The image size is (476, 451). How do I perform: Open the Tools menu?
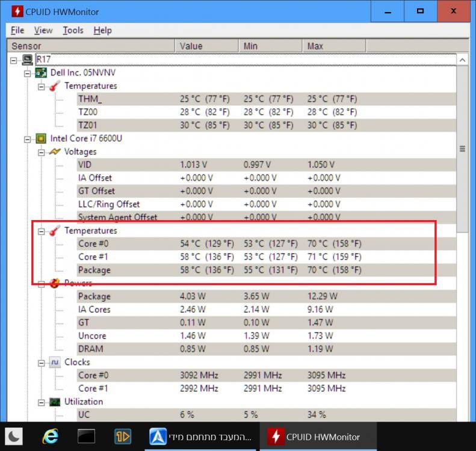pyautogui.click(x=73, y=30)
